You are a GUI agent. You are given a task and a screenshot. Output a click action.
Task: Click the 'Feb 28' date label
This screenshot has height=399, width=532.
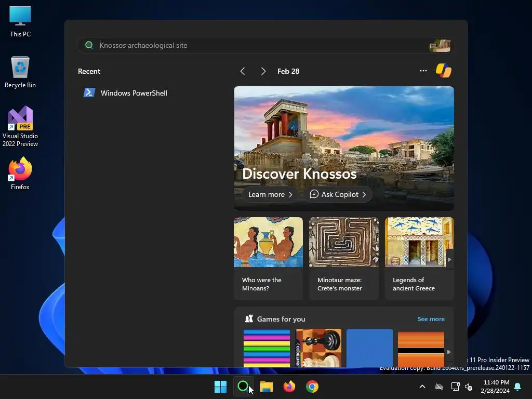(288, 71)
